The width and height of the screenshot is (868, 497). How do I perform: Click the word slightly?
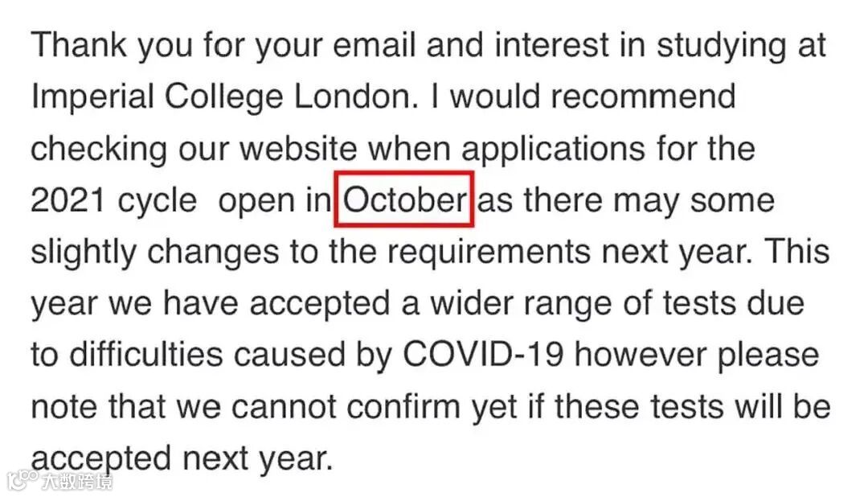[x=84, y=252]
